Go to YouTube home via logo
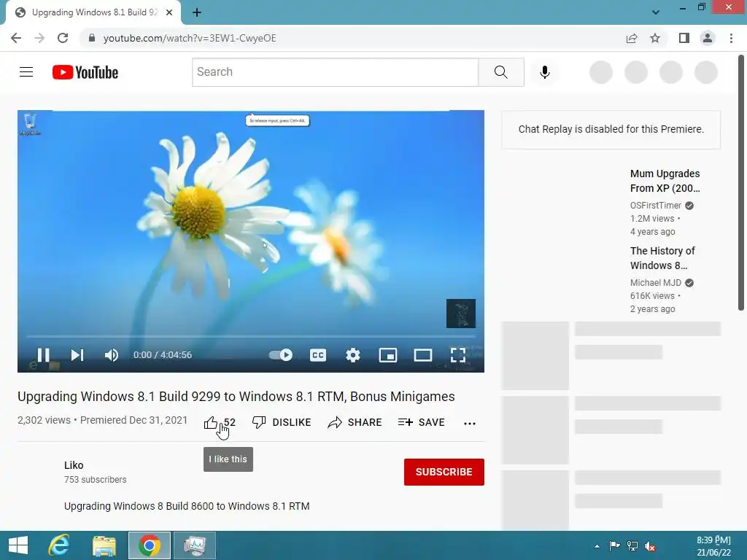The image size is (747, 560). click(x=85, y=72)
